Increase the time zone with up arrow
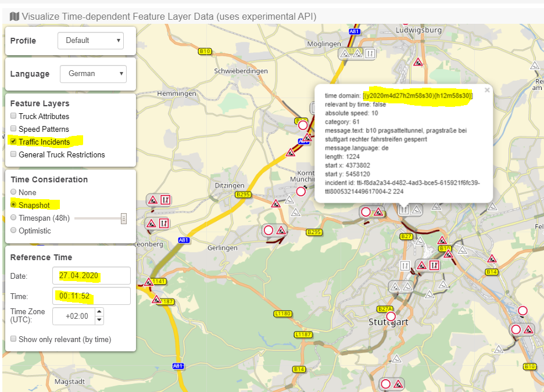This screenshot has height=392, width=544. (99, 312)
